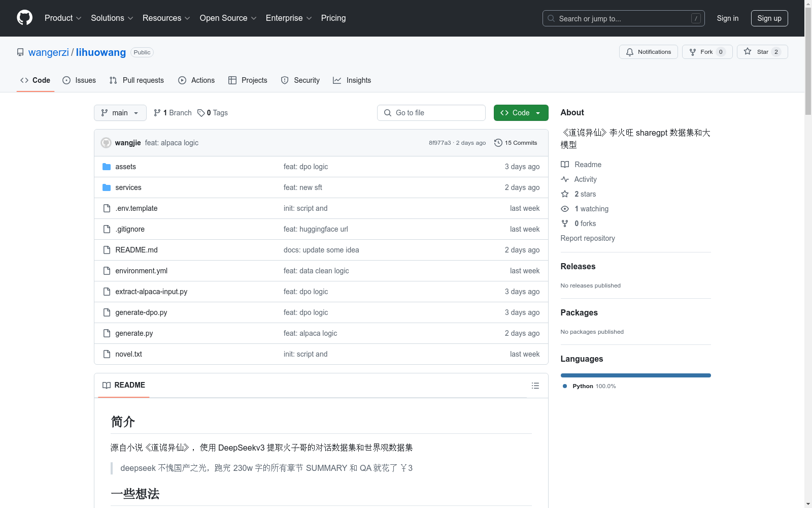This screenshot has height=508, width=812.
Task: Click the 'feat: new sft' commit message
Action: pos(303,187)
